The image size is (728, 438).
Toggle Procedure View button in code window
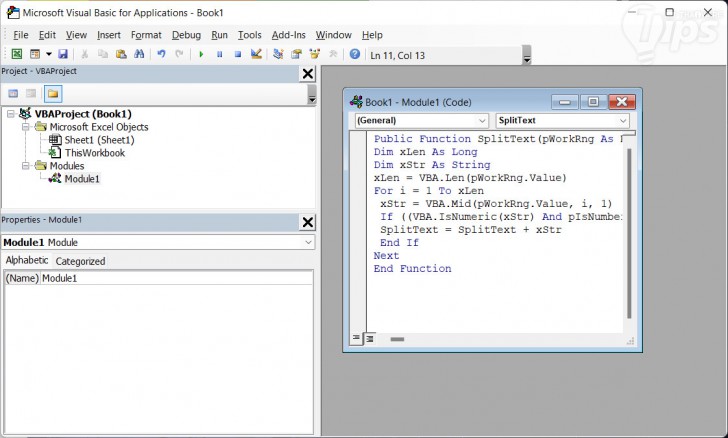(x=356, y=339)
